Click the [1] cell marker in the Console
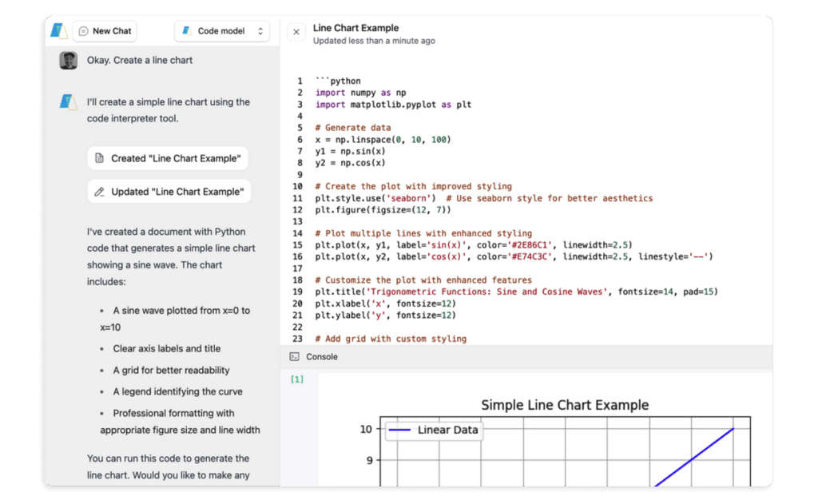The height and width of the screenshot is (504, 818). (296, 379)
